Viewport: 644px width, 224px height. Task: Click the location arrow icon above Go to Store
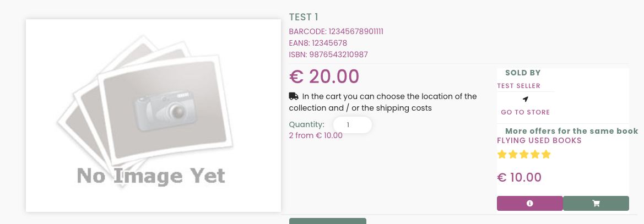click(526, 99)
